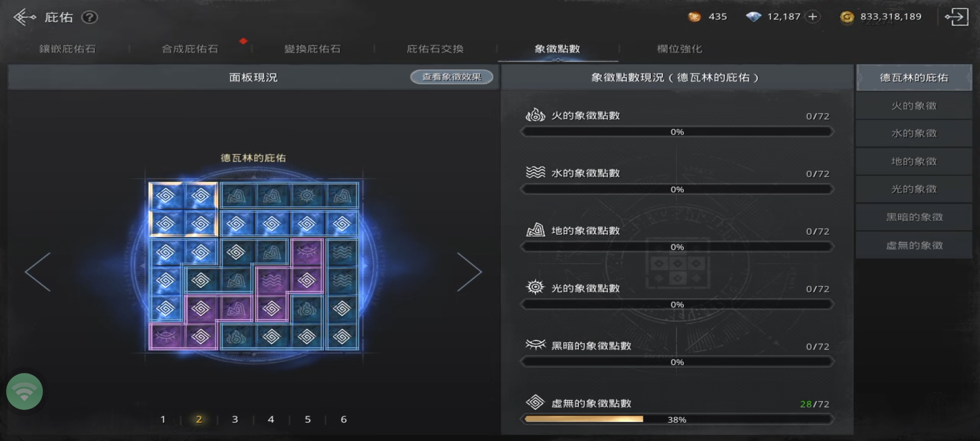Select the 鑲嵌庇佑石 tab

(67, 49)
